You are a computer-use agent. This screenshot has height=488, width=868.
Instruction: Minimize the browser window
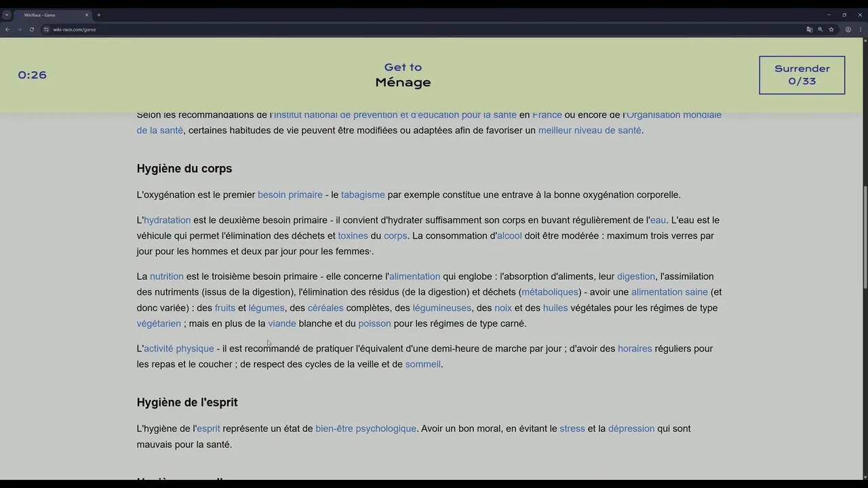click(x=828, y=15)
